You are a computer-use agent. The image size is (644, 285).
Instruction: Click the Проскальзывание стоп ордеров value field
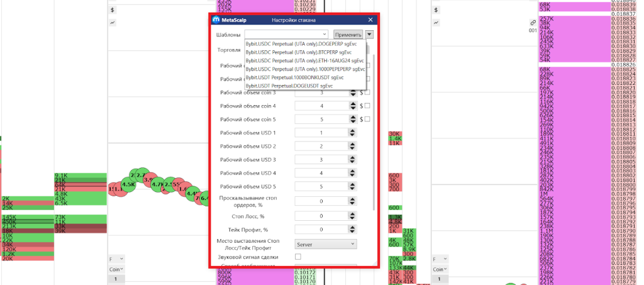(x=322, y=201)
